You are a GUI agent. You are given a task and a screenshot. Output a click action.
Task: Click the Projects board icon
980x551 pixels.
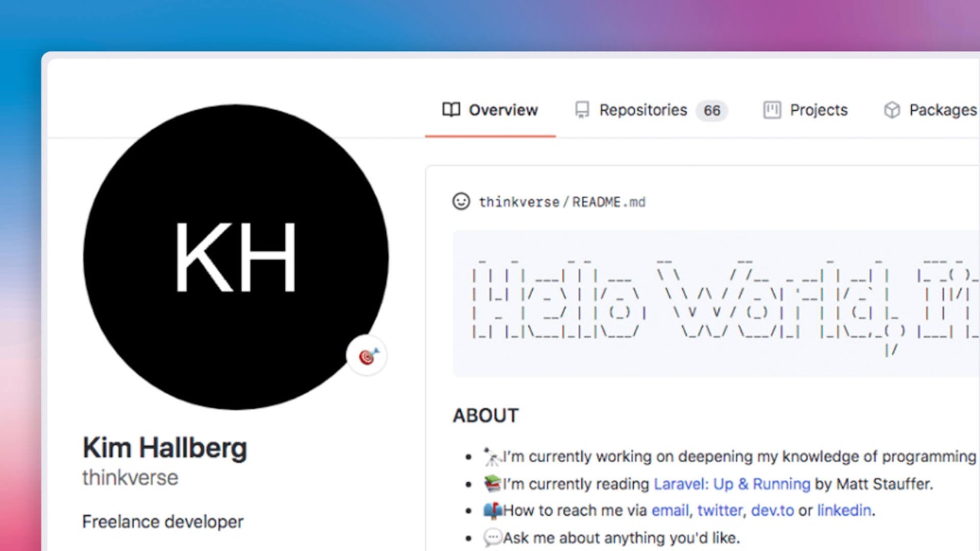772,110
